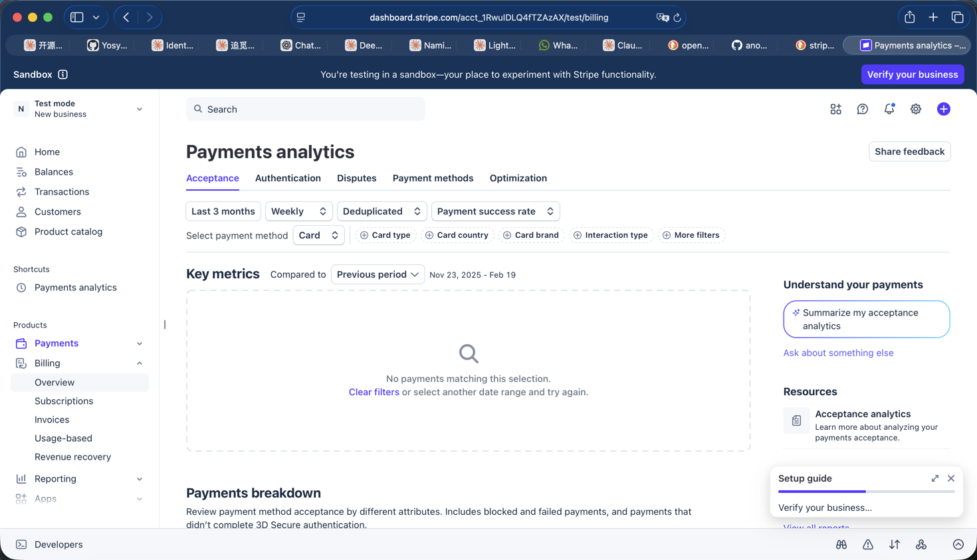Add the Card country filter
Image resolution: width=977 pixels, height=560 pixels.
(457, 235)
